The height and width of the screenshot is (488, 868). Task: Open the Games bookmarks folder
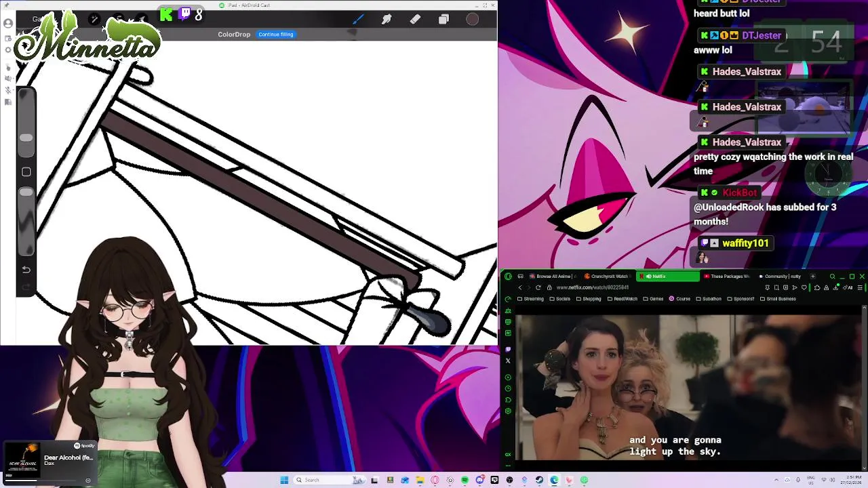click(653, 299)
